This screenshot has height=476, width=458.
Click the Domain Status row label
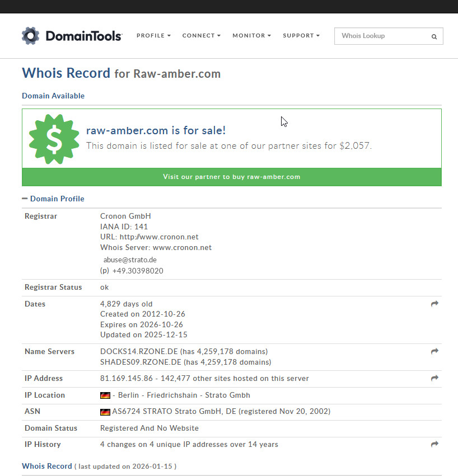click(x=51, y=428)
